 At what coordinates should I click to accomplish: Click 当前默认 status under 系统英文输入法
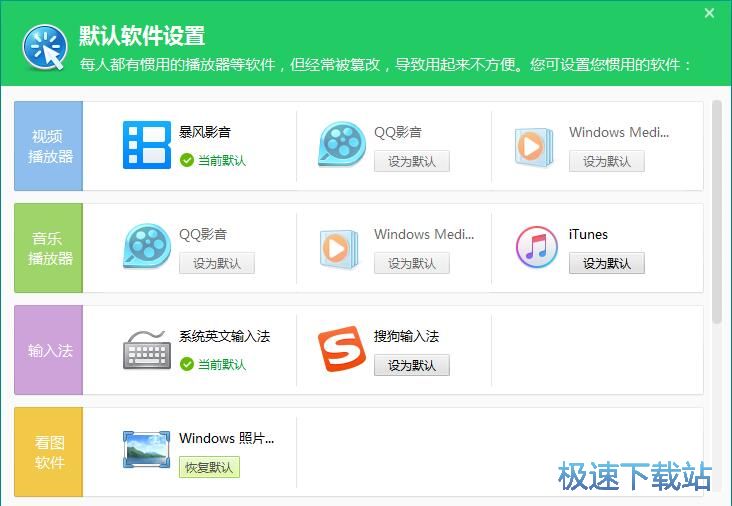pos(222,364)
